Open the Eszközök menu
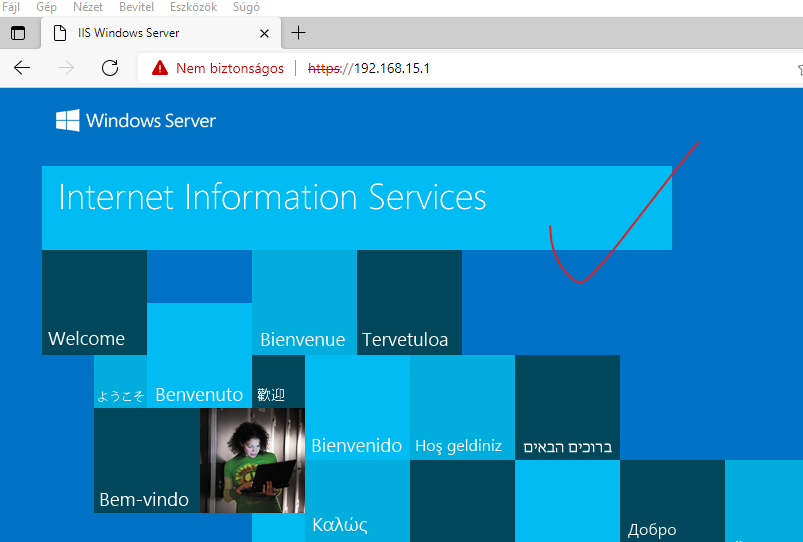Image resolution: width=803 pixels, height=542 pixels. (194, 7)
